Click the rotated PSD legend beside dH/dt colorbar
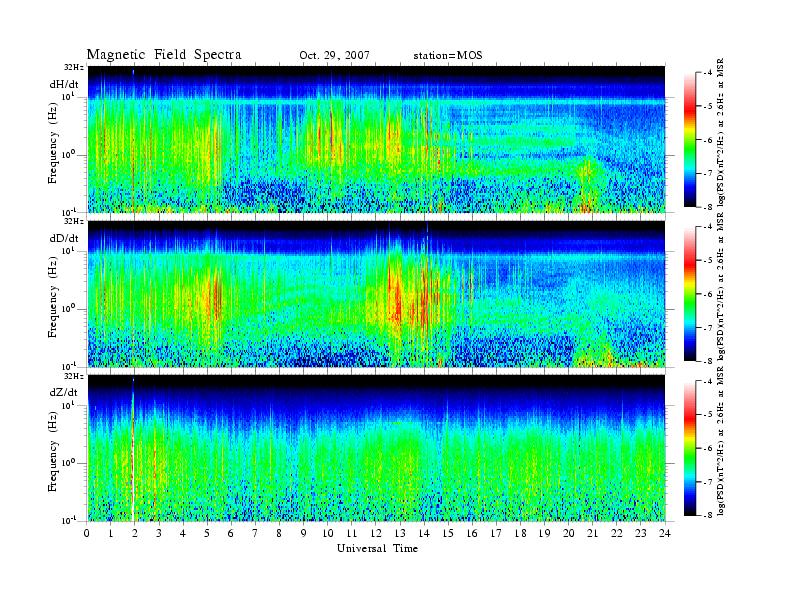Viewport: 792px width, 612px height. (x=720, y=133)
